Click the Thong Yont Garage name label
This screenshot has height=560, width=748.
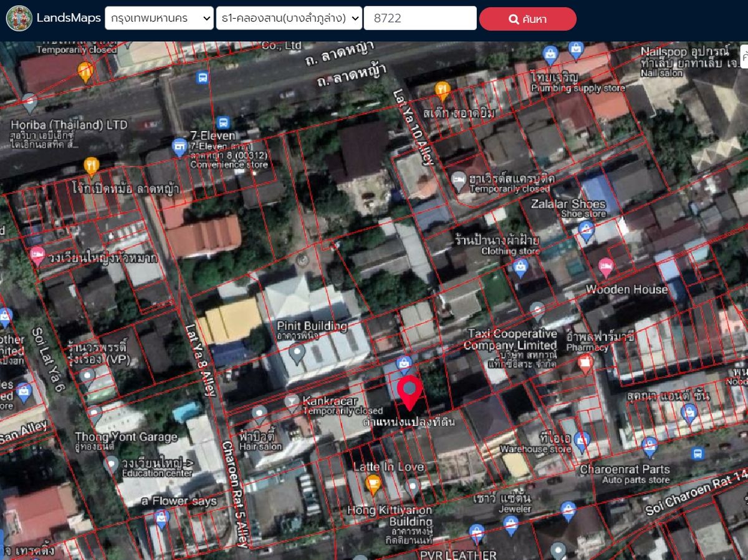(x=127, y=437)
